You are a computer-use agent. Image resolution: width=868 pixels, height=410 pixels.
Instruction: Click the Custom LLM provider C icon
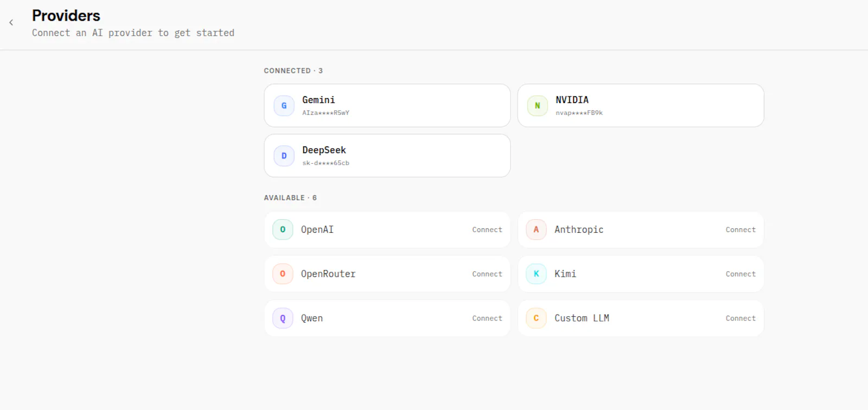(x=536, y=318)
